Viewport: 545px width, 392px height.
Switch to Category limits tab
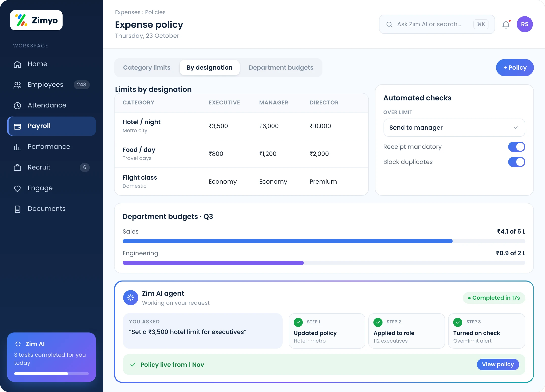point(147,68)
